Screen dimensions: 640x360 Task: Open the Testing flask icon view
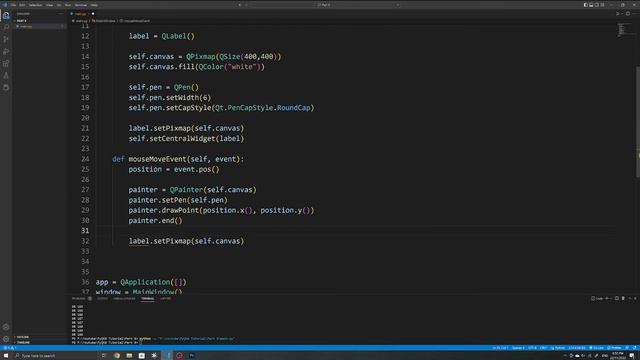pyautogui.click(x=6, y=76)
